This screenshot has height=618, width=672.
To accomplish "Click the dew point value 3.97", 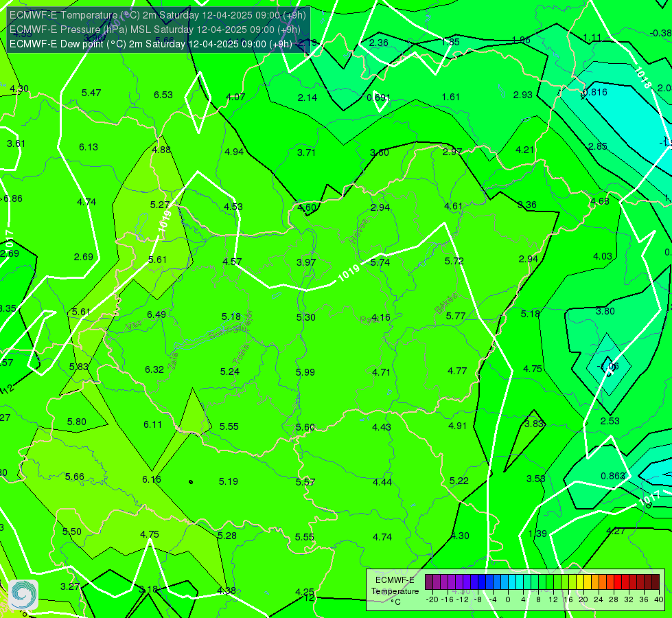I will pyautogui.click(x=306, y=262).
